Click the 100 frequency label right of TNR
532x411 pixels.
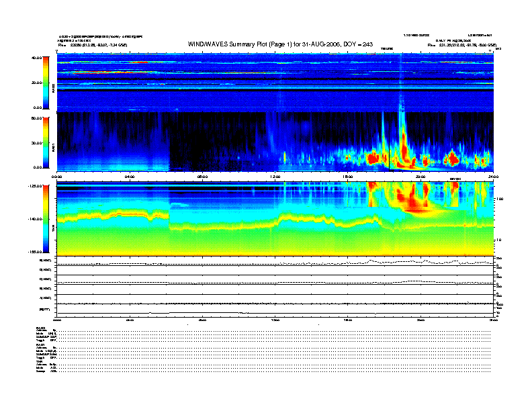tap(500, 199)
